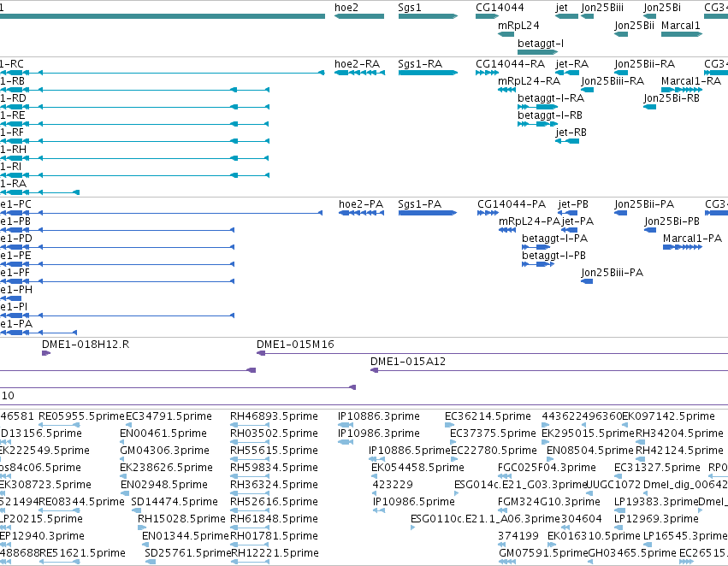Select the DME1-015M16 BAC label

[295, 345]
